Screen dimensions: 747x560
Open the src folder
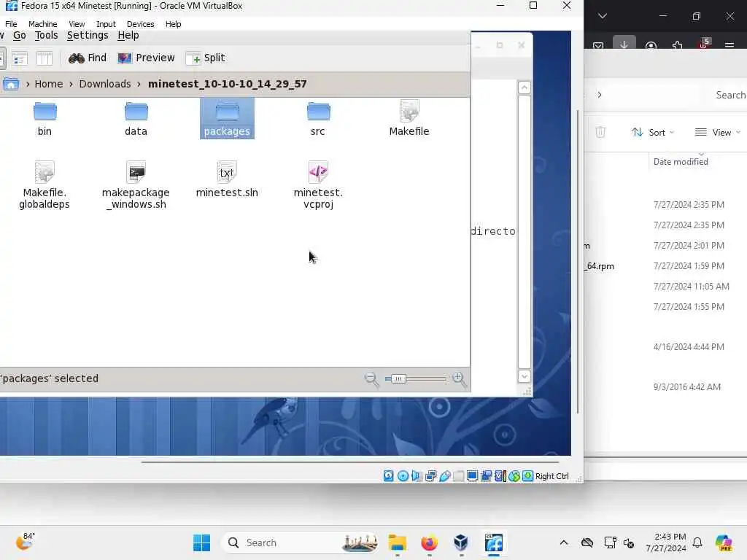(318, 119)
